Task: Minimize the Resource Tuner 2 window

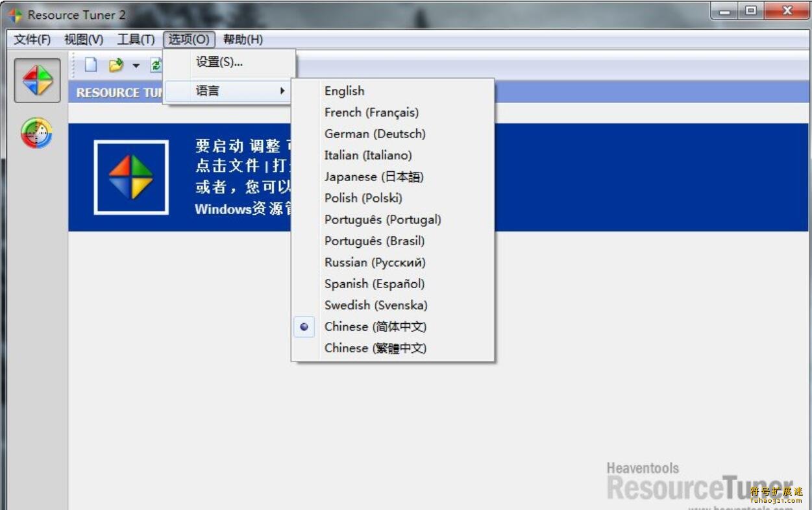Action: (724, 11)
